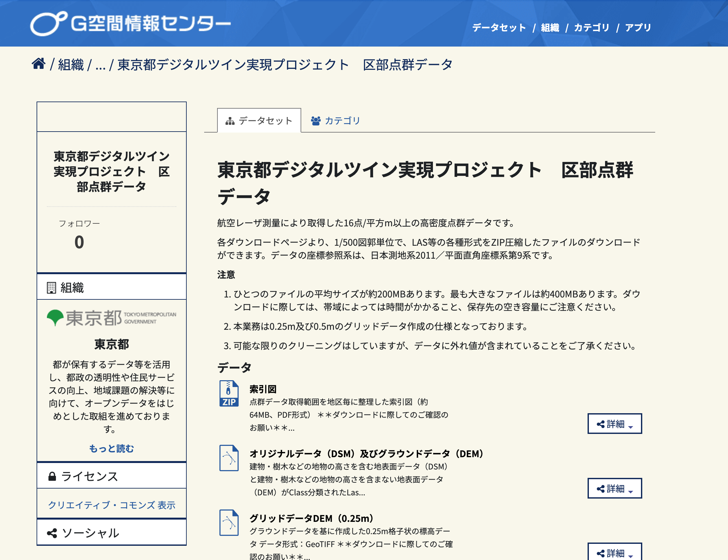Image resolution: width=728 pixels, height=560 pixels.
Task: Click the share icon beside ソーシャル
Action: coord(52,533)
